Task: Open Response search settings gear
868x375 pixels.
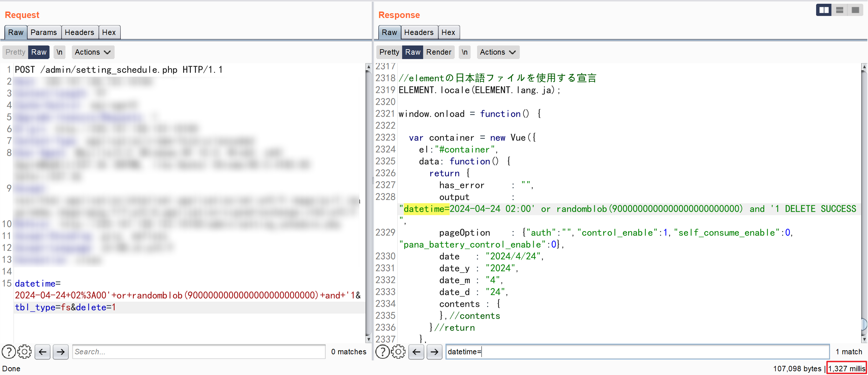Action: [x=398, y=352]
